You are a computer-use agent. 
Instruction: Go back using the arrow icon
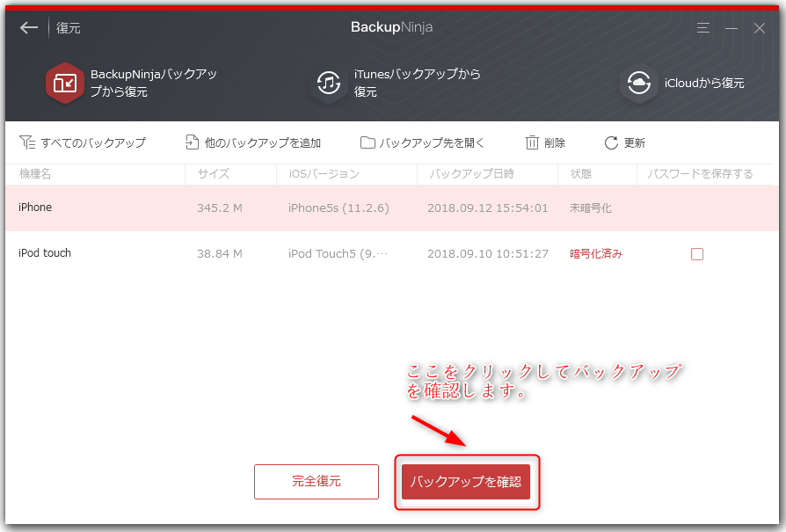coord(29,27)
